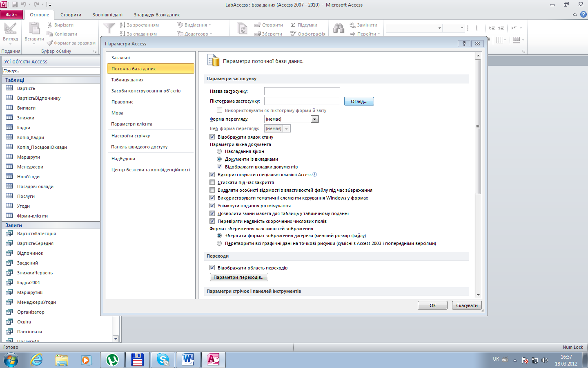The width and height of the screenshot is (588, 368).
Task: Click the dialog help question mark button
Action: tap(464, 43)
